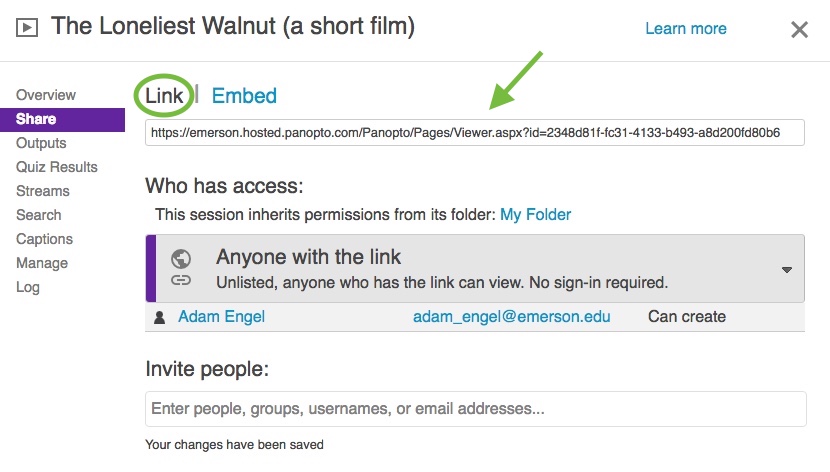Click the chain link icon under the globe

point(181,280)
